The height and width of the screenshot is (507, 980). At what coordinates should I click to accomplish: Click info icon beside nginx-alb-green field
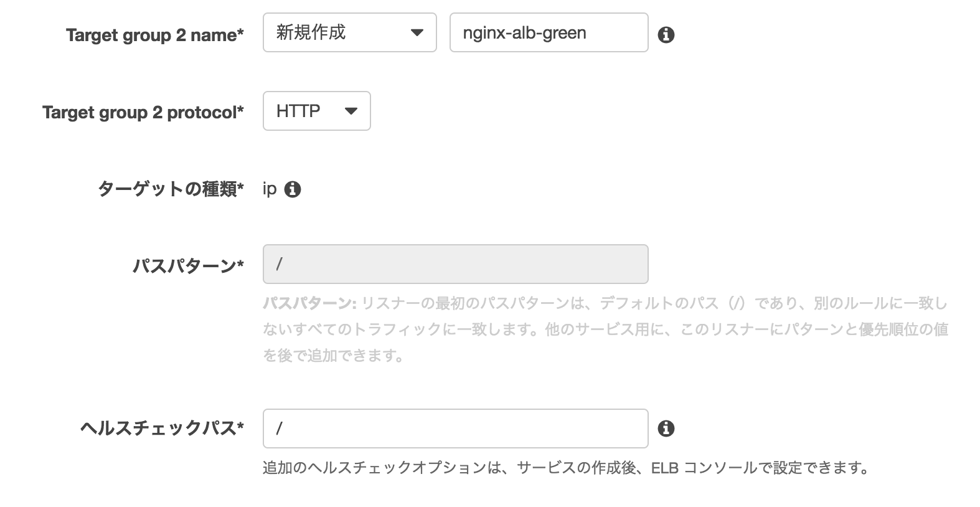tap(666, 35)
